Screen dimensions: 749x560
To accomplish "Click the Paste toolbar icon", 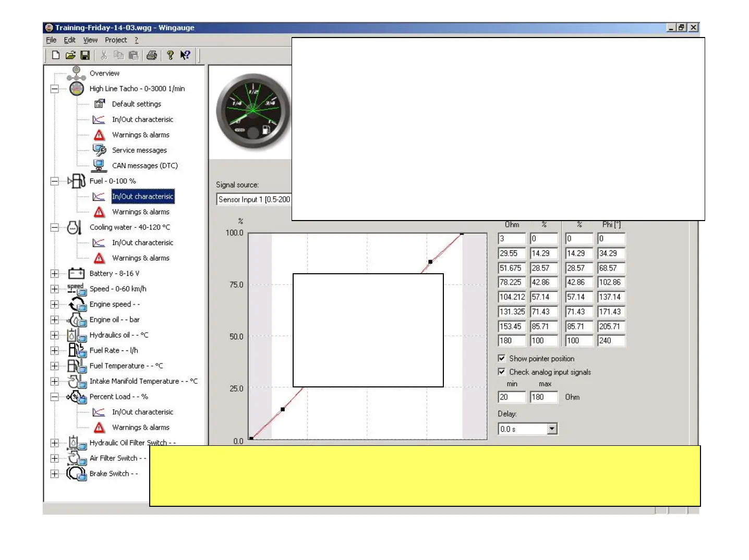I will 134,55.
